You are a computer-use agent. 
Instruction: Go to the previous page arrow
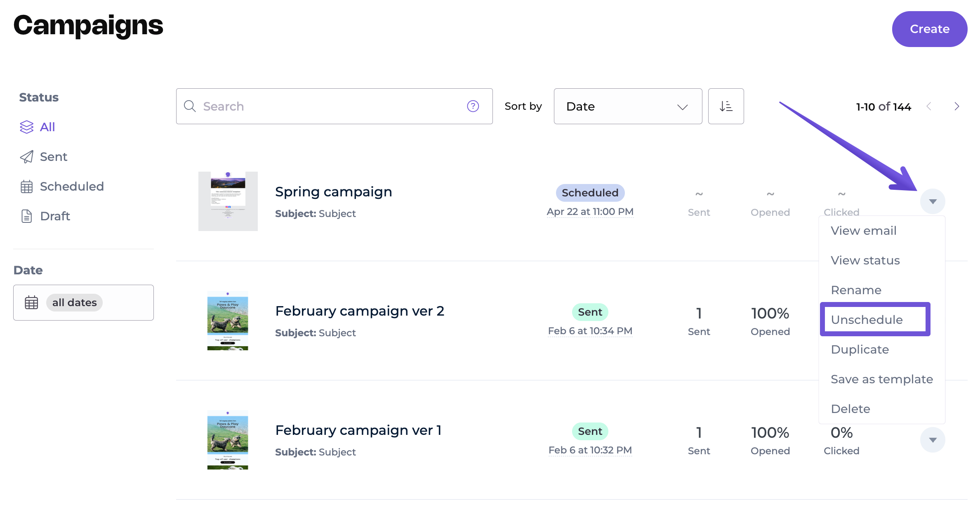(x=929, y=106)
